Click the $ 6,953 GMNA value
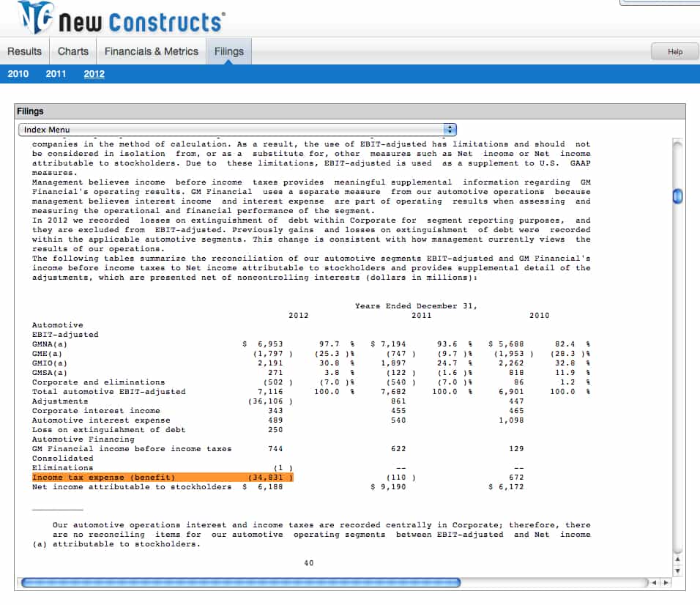This screenshot has height=605, width=700. tap(262, 344)
